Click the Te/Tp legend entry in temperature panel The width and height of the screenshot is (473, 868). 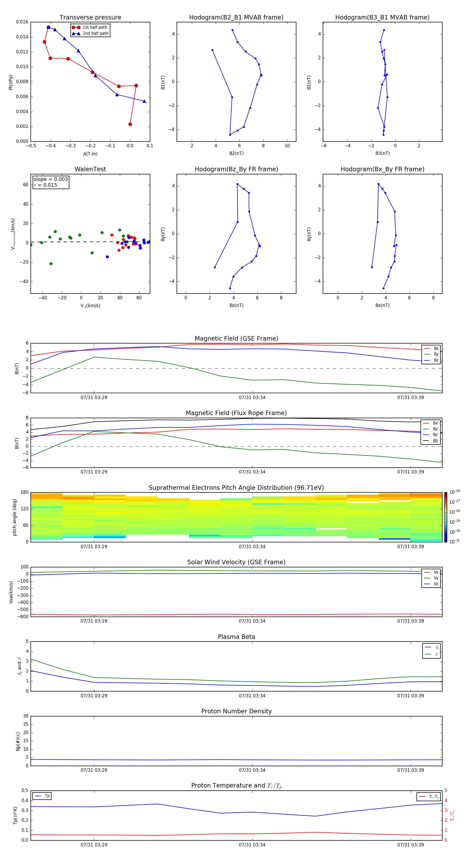(429, 796)
